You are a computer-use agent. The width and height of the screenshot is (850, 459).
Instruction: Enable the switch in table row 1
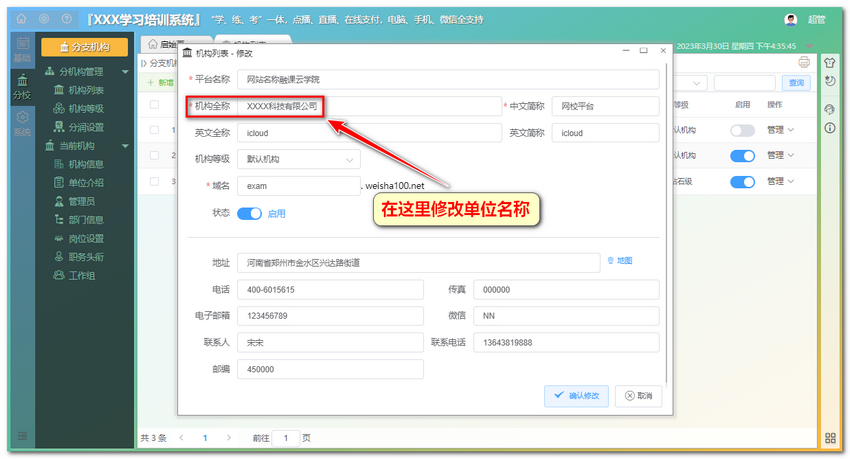pyautogui.click(x=742, y=131)
